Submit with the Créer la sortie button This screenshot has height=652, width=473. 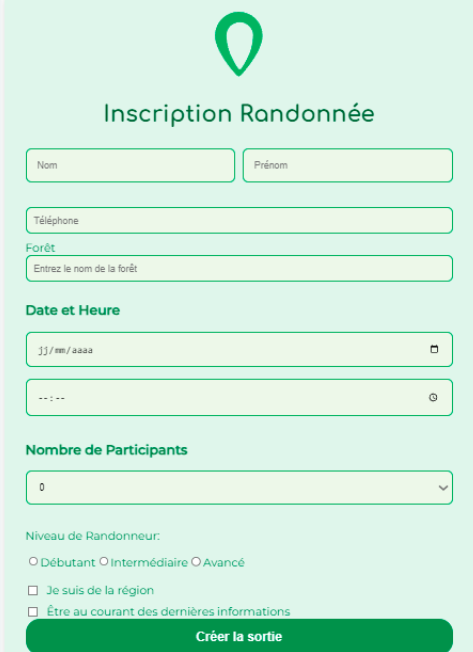tap(239, 636)
